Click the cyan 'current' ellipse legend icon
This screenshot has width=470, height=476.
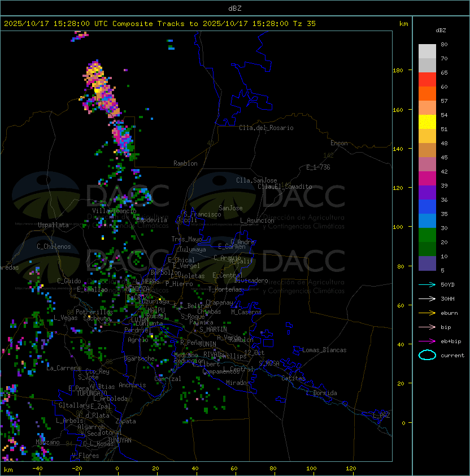[x=427, y=355]
